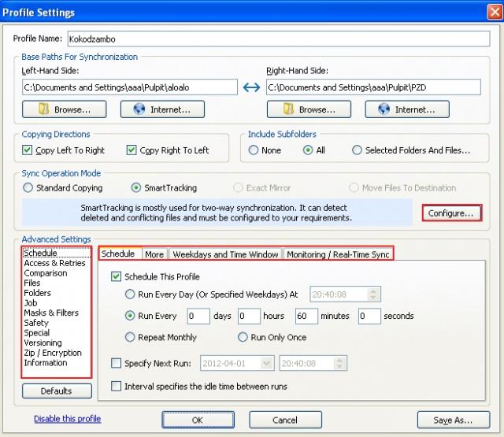
Task: Choose Selected Folders And Files option
Action: click(358, 150)
